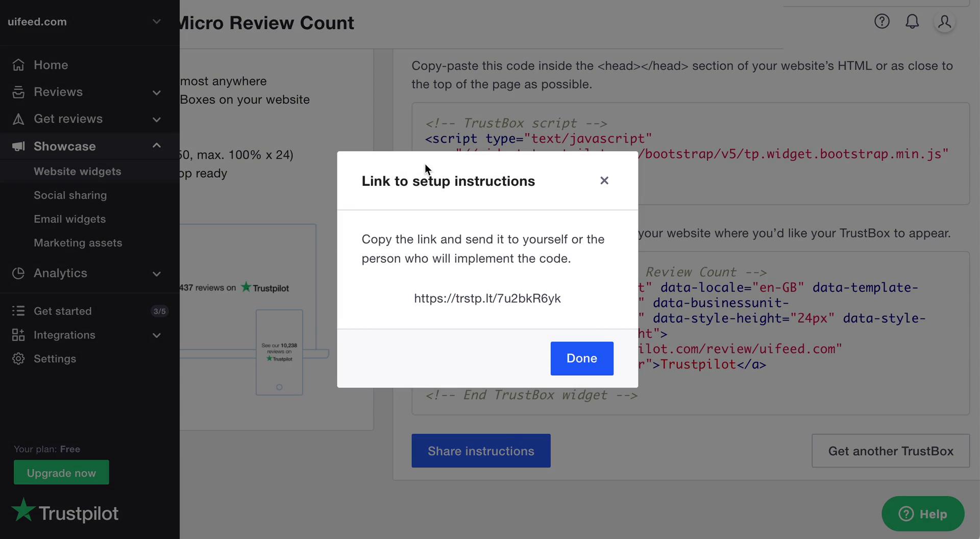Open the user profile avatar icon
The image size is (980, 539).
(x=945, y=21)
